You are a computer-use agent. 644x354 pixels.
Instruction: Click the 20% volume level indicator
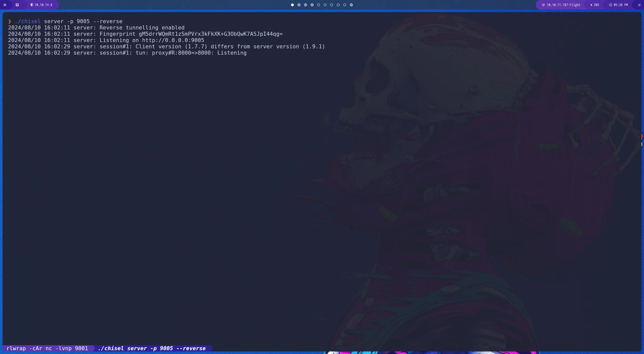pyautogui.click(x=596, y=5)
